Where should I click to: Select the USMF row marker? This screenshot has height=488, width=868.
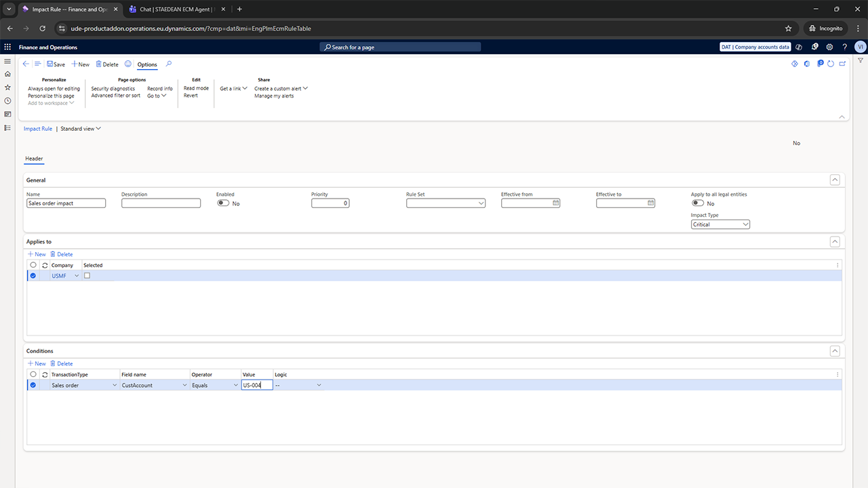coord(33,276)
